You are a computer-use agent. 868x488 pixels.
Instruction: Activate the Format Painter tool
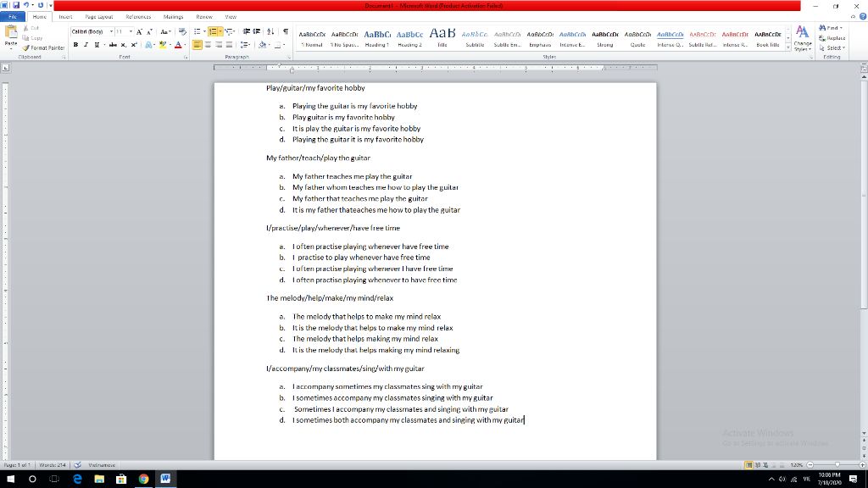[x=44, y=48]
